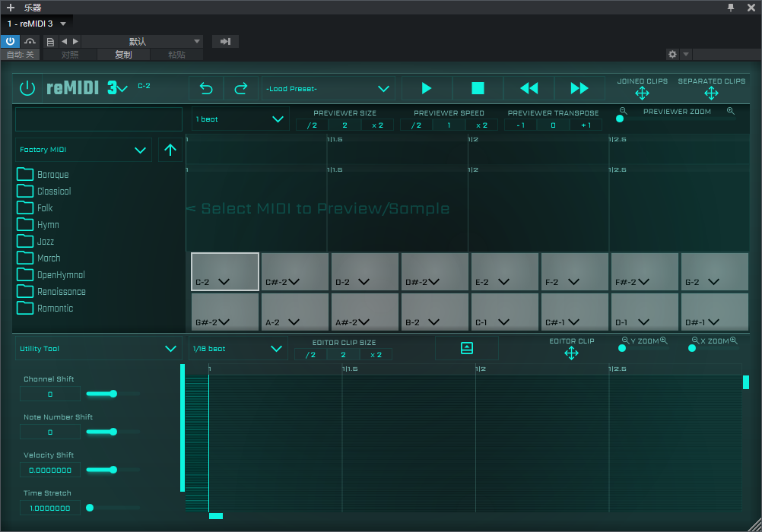The width and height of the screenshot is (762, 532).
Task: Select the C#-2 clip pad
Action: [295, 271]
